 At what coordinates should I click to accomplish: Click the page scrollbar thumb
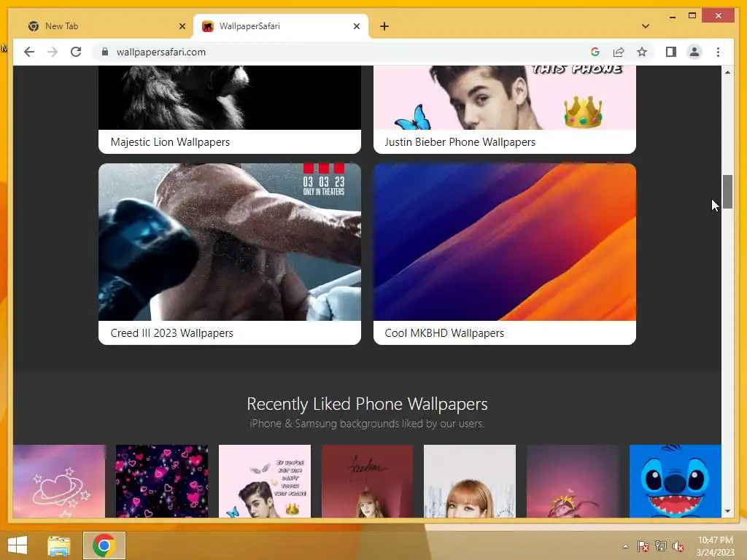click(727, 192)
